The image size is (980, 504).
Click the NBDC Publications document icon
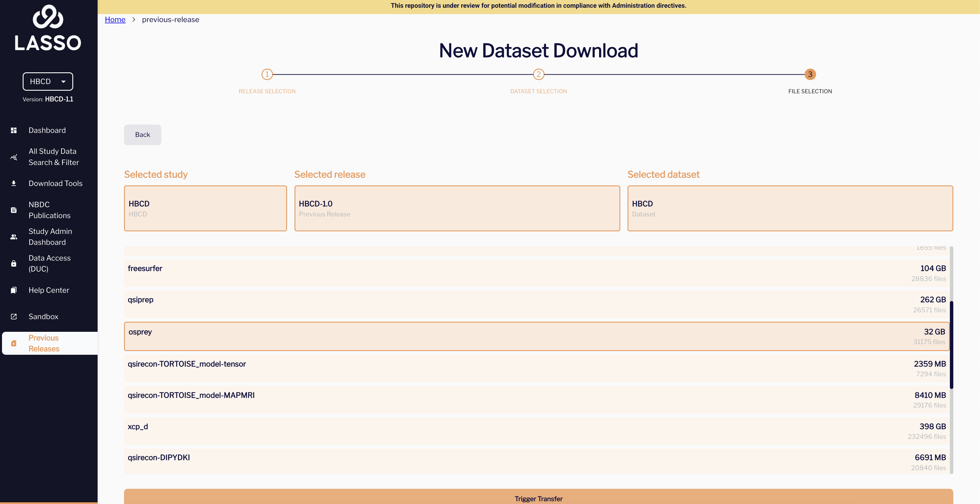[x=14, y=210]
